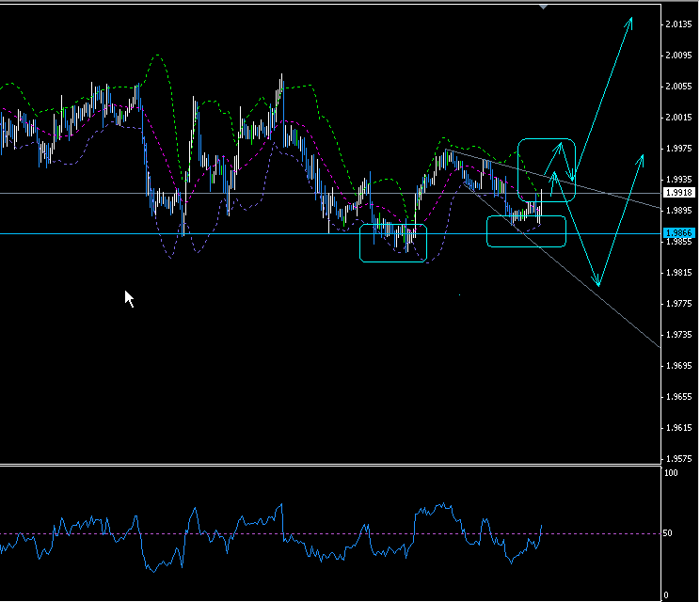Select the downward cyan arrowhead near 1.9815
The width and height of the screenshot is (700, 602).
pyautogui.click(x=597, y=283)
